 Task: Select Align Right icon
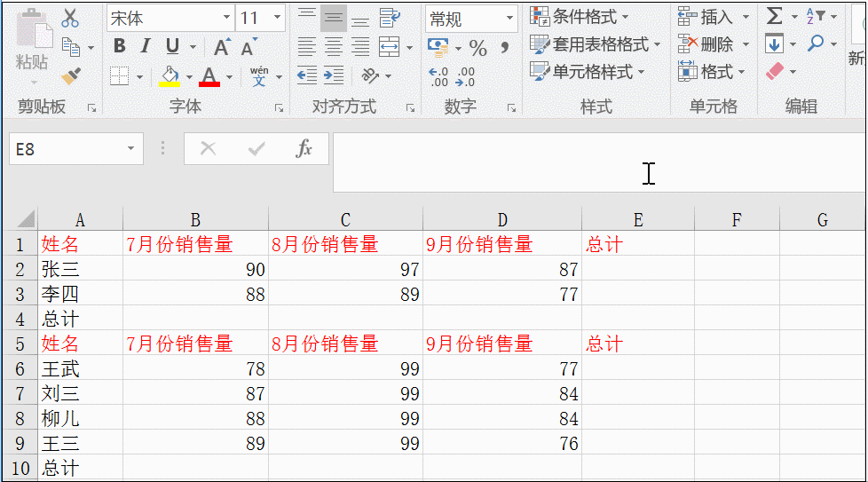pos(360,47)
